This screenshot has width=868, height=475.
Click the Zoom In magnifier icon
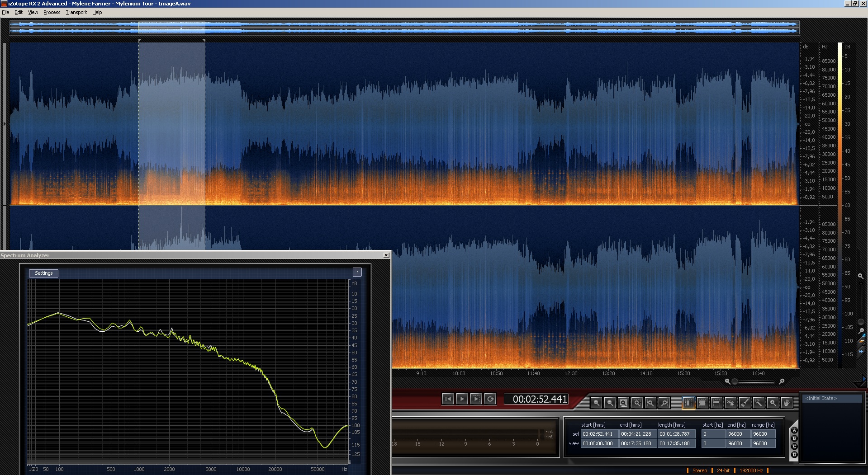[x=596, y=403]
